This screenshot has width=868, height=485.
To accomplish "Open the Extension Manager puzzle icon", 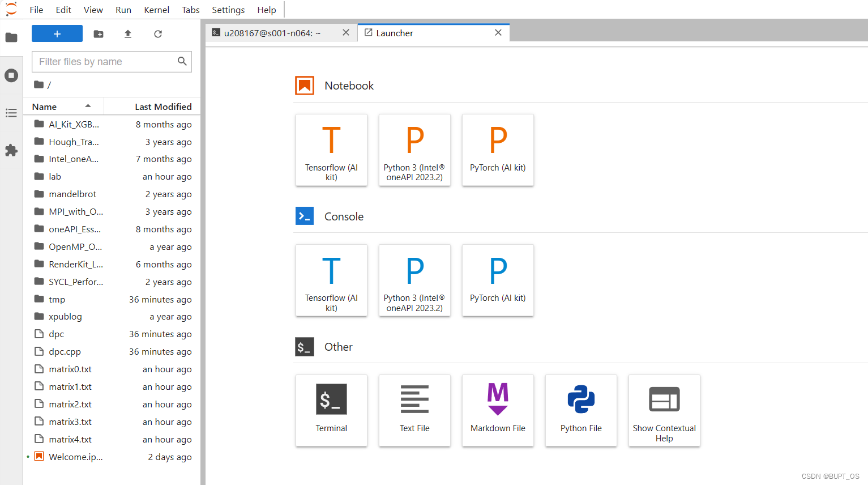I will click(x=11, y=150).
